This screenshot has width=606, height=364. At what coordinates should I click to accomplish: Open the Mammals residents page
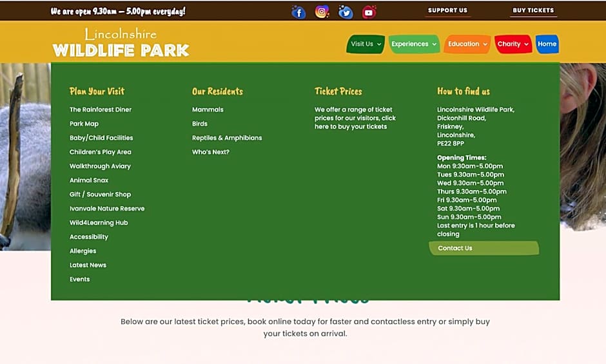(x=208, y=110)
